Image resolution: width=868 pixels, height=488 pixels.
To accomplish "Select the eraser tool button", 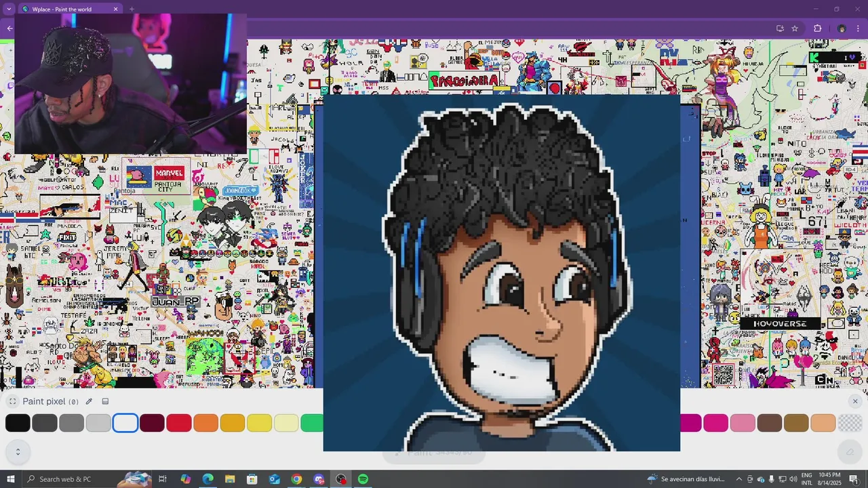I will point(850,451).
